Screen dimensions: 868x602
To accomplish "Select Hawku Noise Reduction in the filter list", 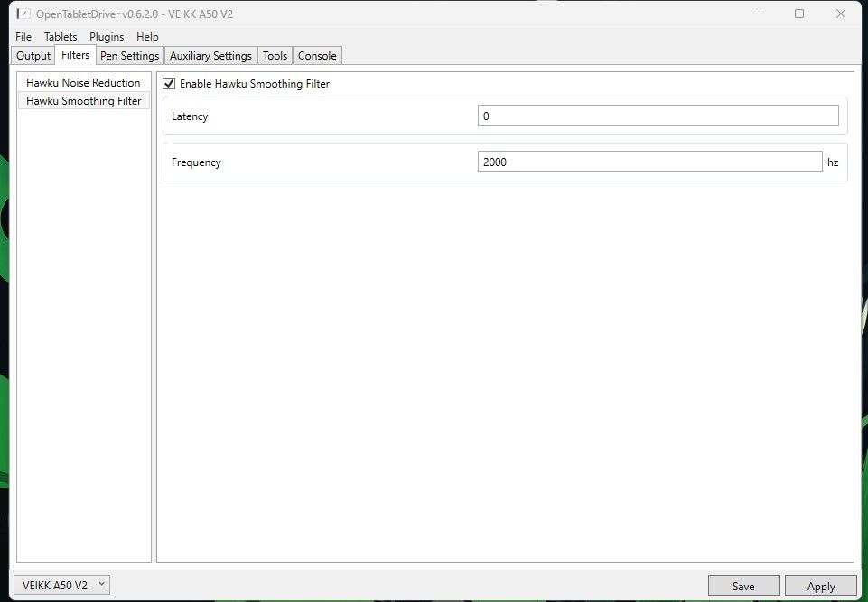I will (x=83, y=82).
